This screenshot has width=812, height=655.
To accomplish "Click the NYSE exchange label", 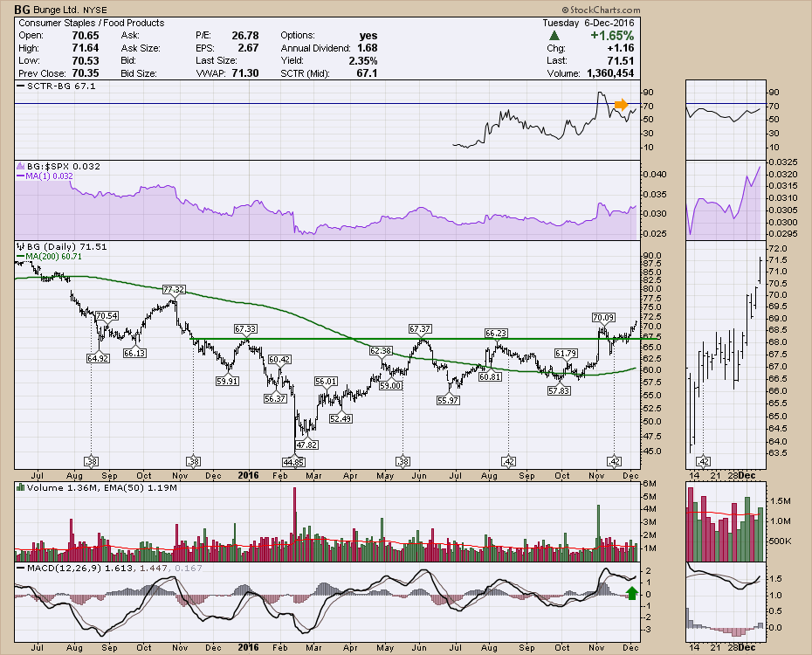I will click(95, 10).
